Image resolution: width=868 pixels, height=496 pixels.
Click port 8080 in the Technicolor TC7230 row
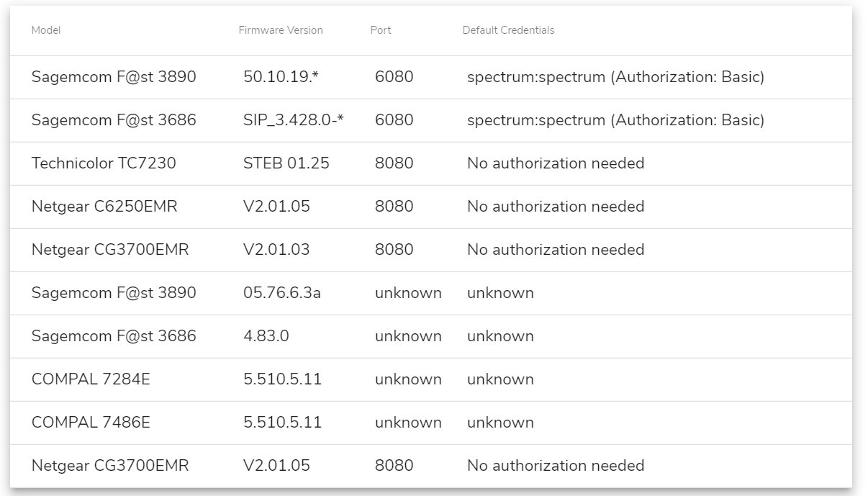click(394, 163)
